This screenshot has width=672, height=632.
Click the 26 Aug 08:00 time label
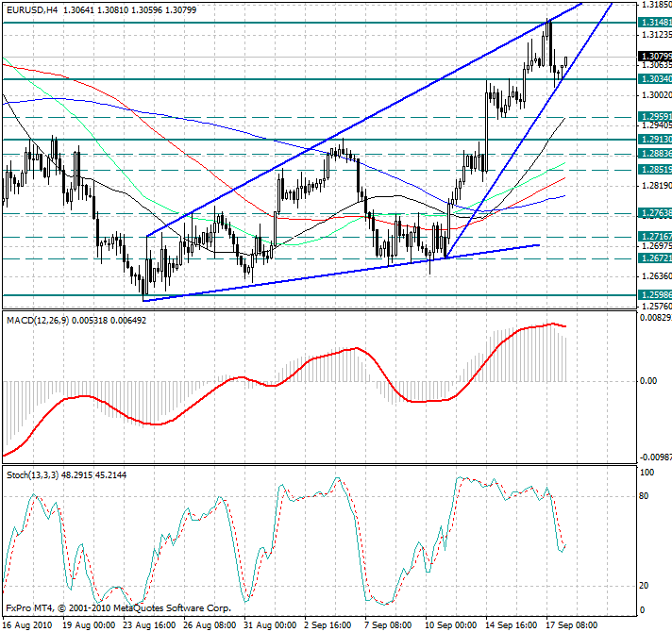click(x=210, y=625)
